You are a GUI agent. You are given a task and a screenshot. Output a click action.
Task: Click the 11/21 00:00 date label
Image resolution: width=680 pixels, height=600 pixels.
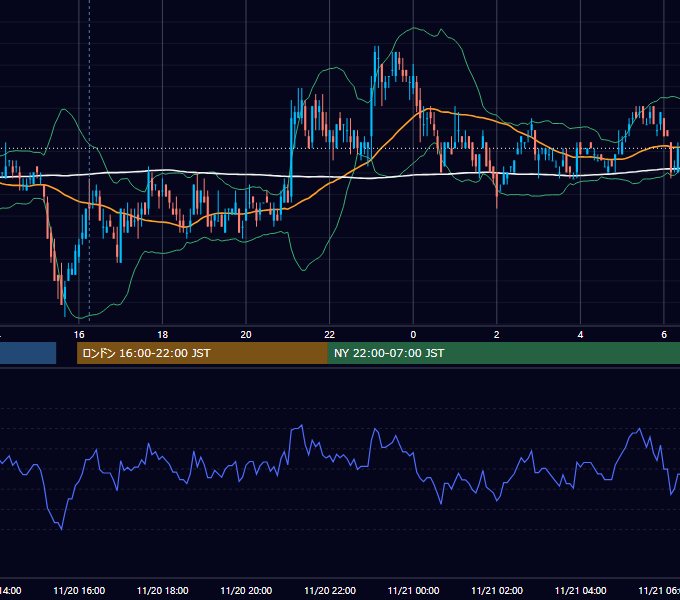click(413, 591)
